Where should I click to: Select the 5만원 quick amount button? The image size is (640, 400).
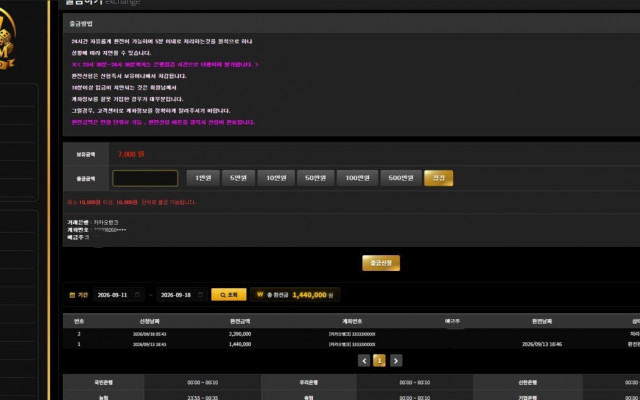tap(238, 178)
